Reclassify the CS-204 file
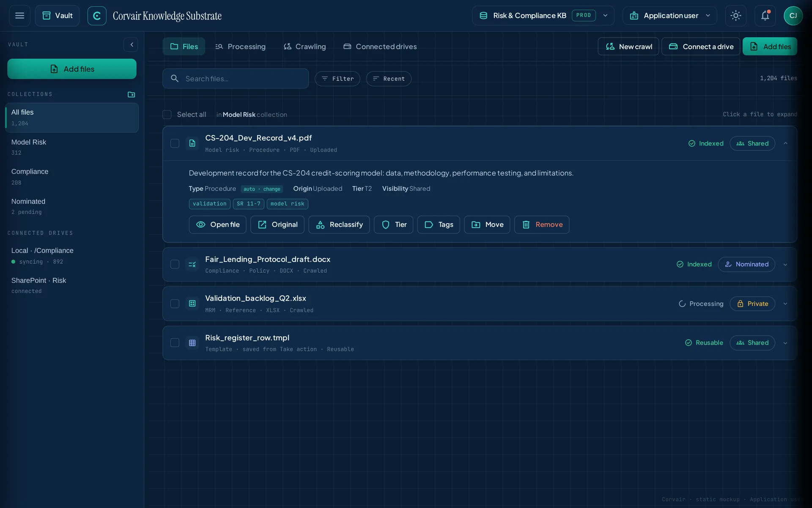 click(x=339, y=224)
